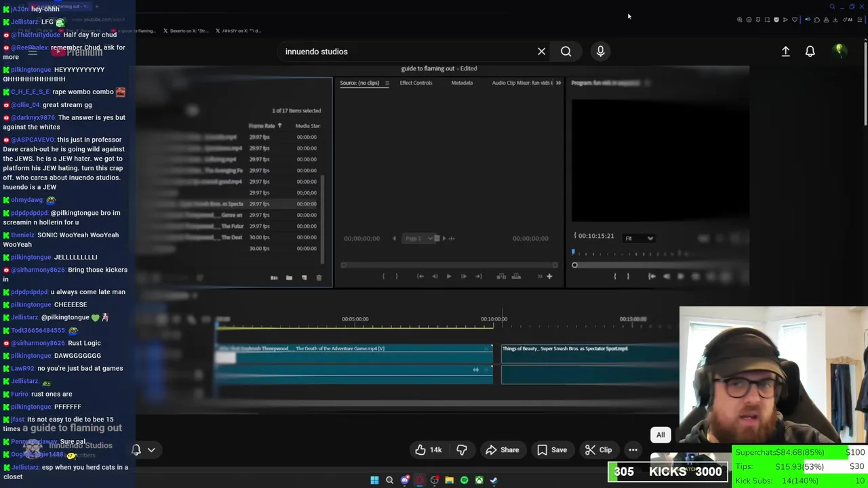Click the trash Clear icon in Project panel
This screenshot has width=868, height=488.
coord(319,277)
